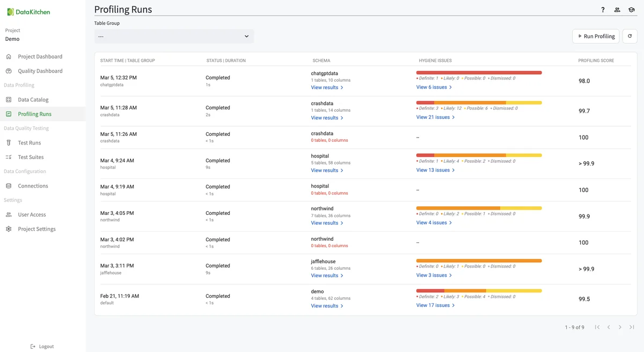Go to User Access in the sidebar
The width and height of the screenshot is (644, 352).
click(32, 214)
